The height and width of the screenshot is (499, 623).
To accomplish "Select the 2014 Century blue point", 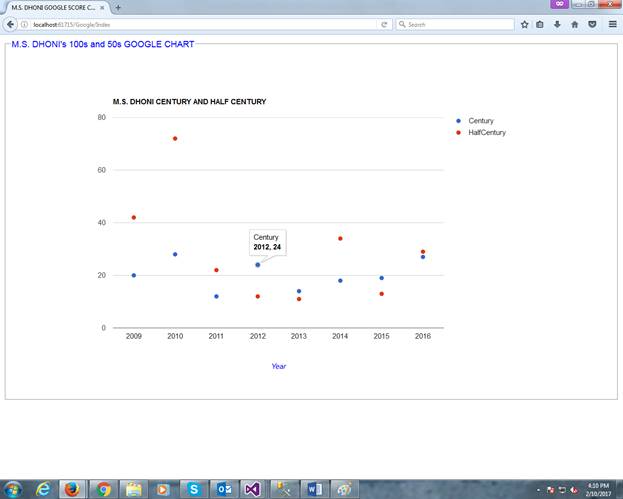I will 340,280.
